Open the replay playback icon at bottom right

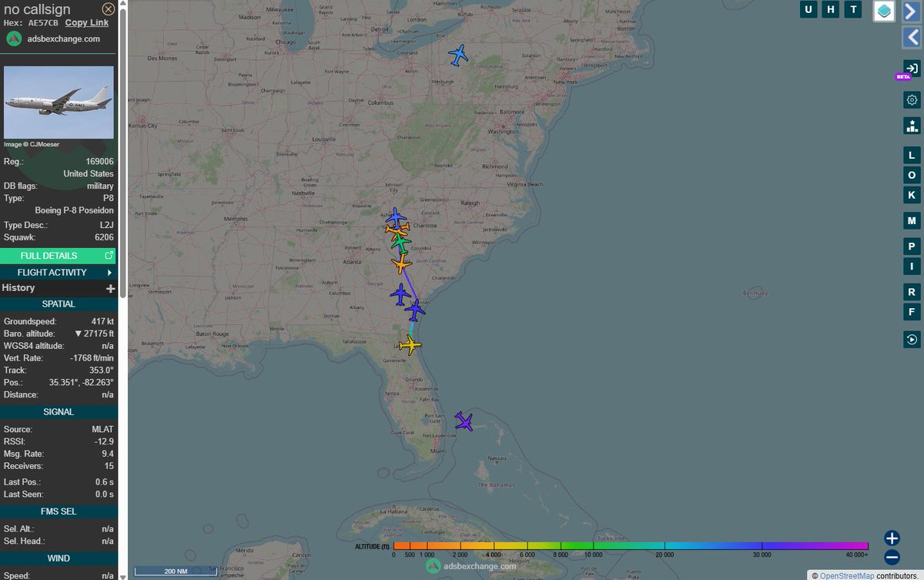pos(912,339)
